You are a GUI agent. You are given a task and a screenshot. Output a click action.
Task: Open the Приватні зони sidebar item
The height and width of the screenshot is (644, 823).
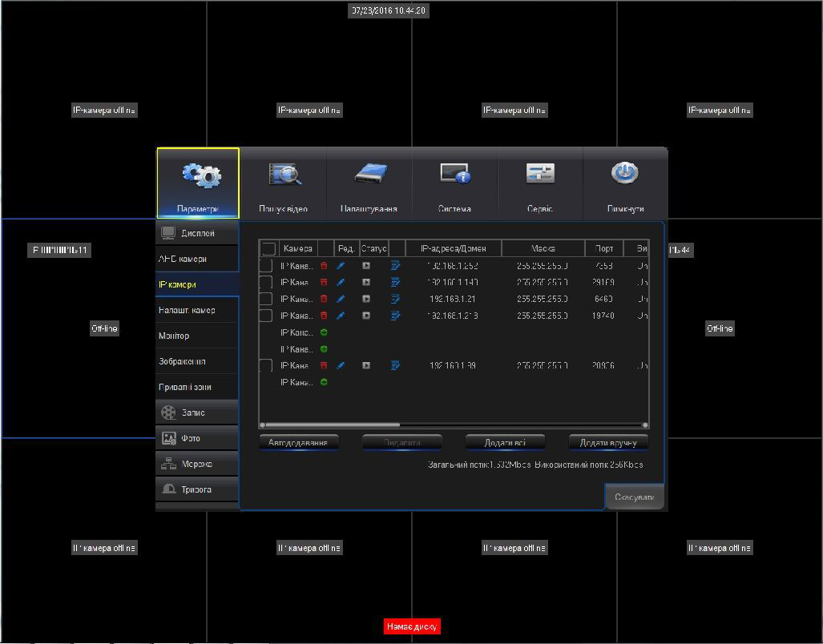coord(197,387)
